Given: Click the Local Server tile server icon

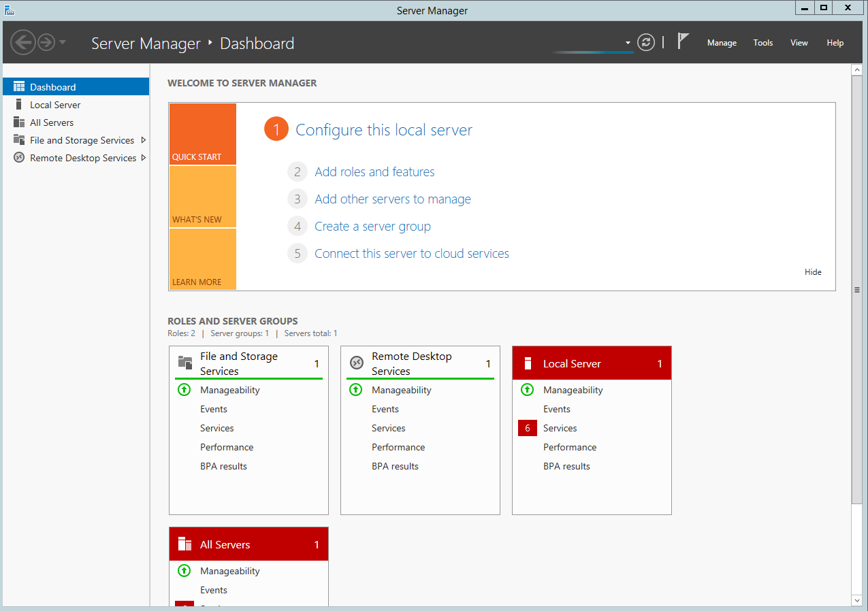Looking at the screenshot, I should [528, 363].
